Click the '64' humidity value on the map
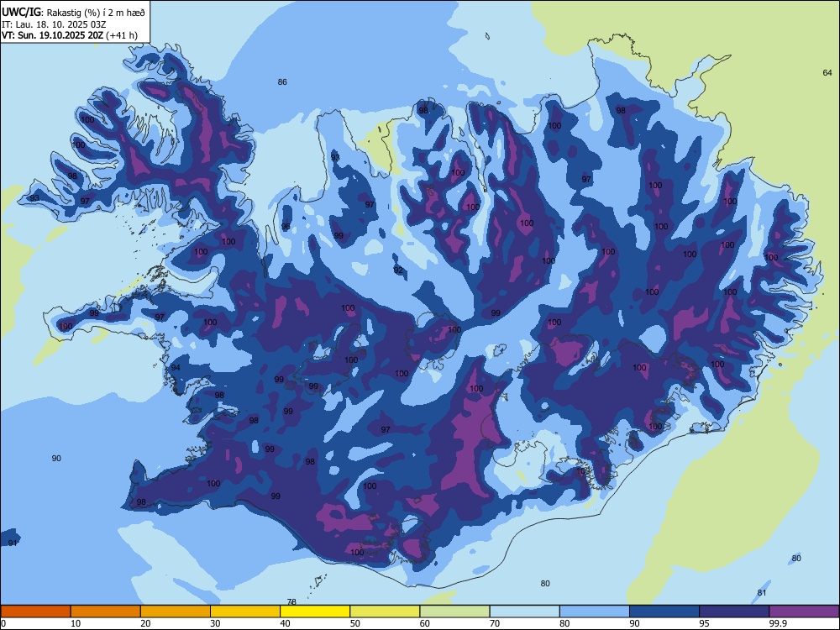The width and height of the screenshot is (840, 630). [827, 72]
